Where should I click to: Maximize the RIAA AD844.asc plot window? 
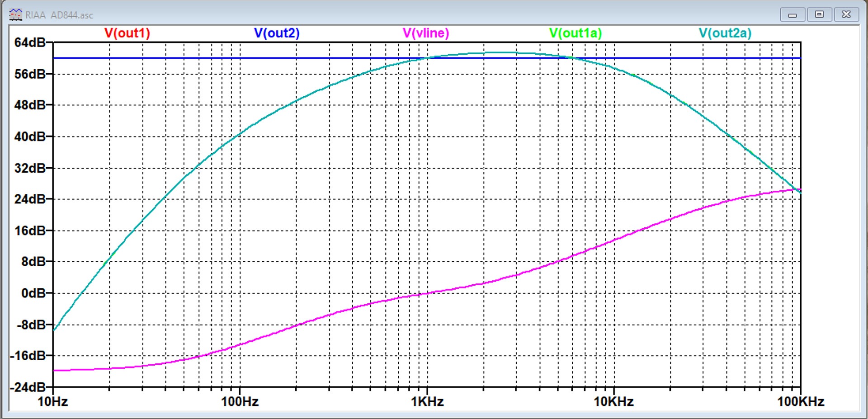tap(819, 14)
